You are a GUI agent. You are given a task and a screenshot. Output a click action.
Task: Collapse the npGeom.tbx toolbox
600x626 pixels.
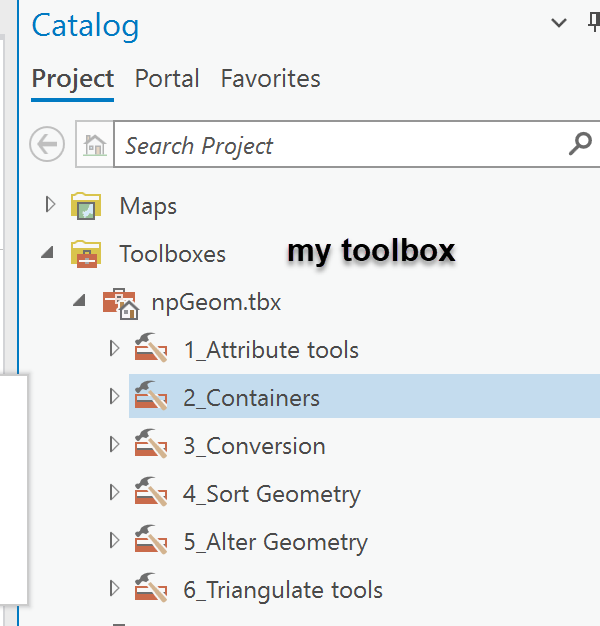80,302
